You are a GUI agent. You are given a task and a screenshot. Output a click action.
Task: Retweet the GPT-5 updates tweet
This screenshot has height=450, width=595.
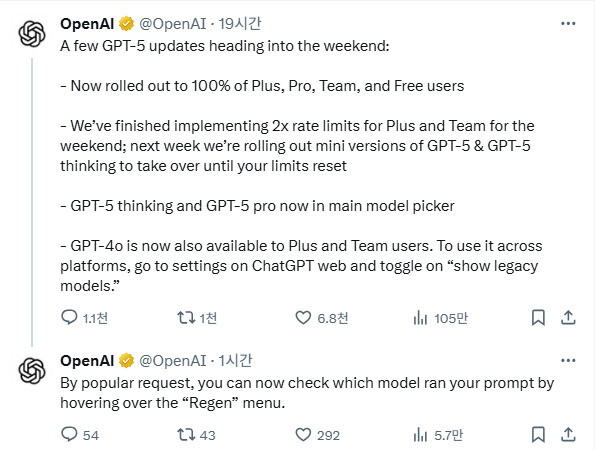point(186,318)
